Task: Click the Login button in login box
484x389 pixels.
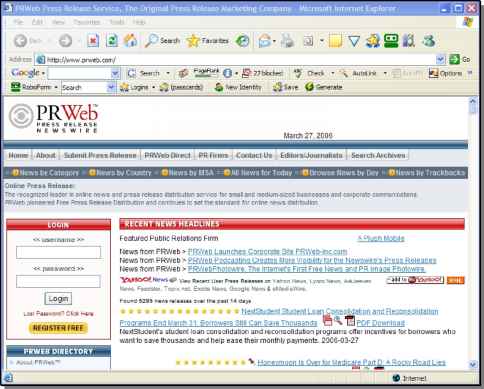Action: [x=58, y=299]
